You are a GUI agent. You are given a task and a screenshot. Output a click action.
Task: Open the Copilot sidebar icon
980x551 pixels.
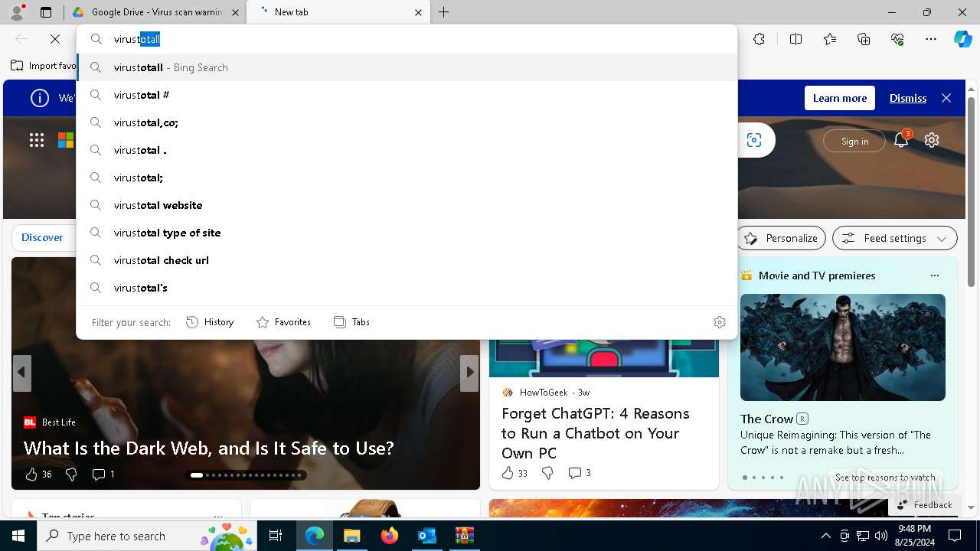click(x=962, y=39)
